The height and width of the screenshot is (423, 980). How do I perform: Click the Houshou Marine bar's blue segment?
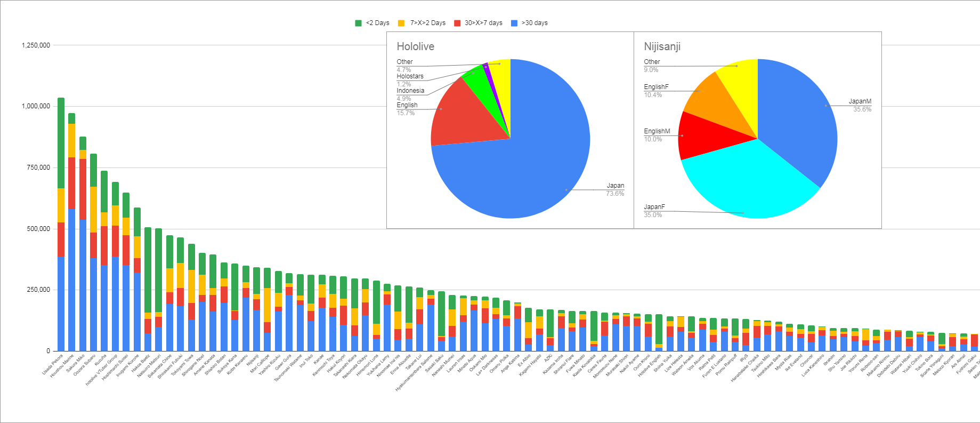pyautogui.click(x=71, y=280)
